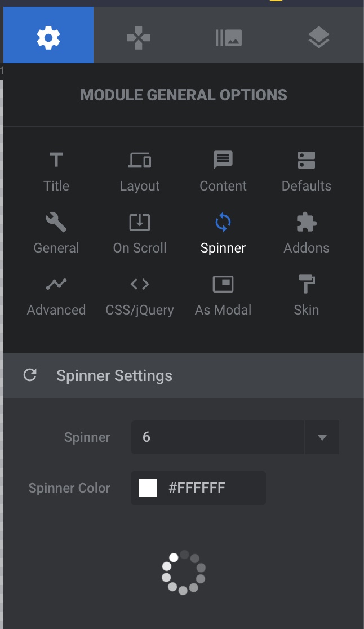Open the CSS/jQuery code editor
364x629 pixels.
pyautogui.click(x=140, y=285)
